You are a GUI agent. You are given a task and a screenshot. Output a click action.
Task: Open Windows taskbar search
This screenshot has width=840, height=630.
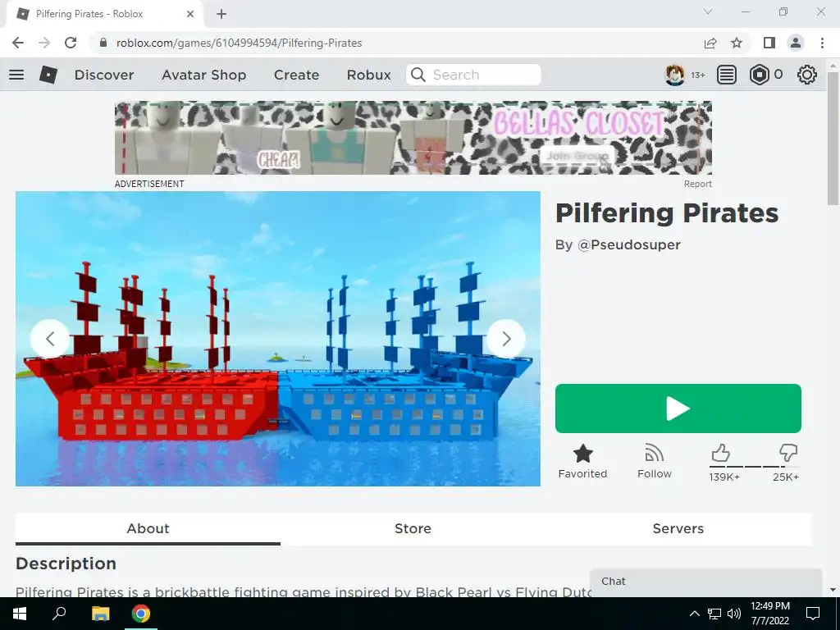[59, 614]
